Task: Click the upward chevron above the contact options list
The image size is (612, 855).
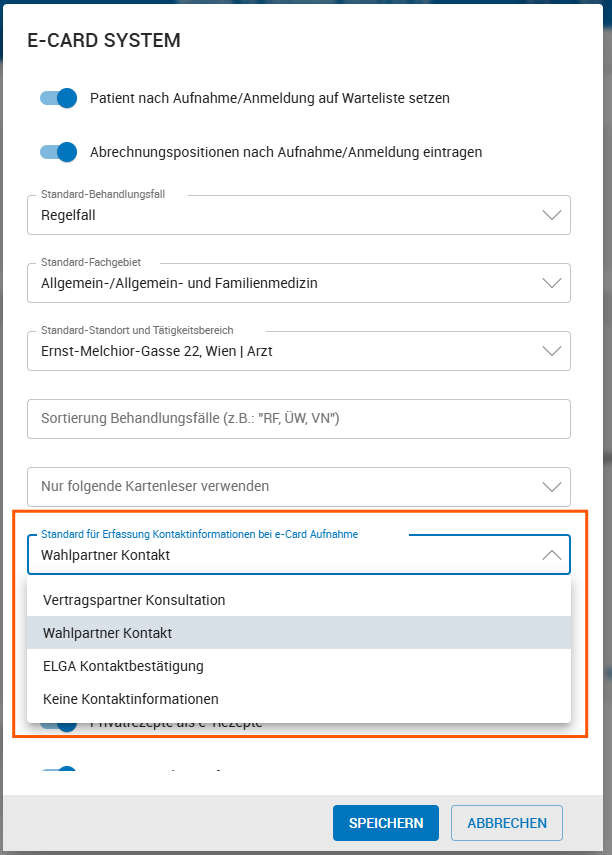Action: 551,554
